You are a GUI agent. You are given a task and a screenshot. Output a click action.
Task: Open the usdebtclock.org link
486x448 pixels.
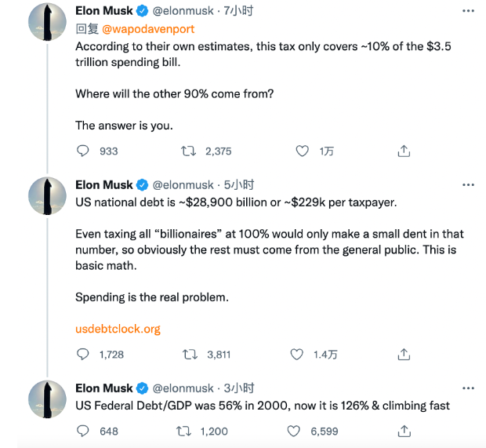click(118, 329)
